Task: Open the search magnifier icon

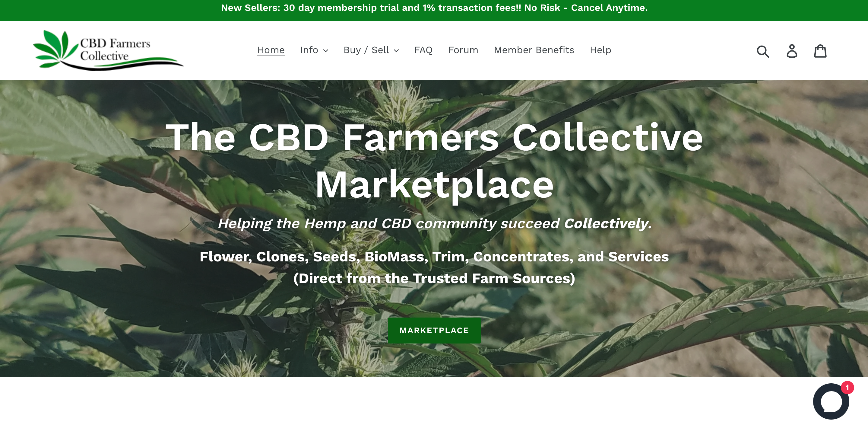Action: click(763, 51)
